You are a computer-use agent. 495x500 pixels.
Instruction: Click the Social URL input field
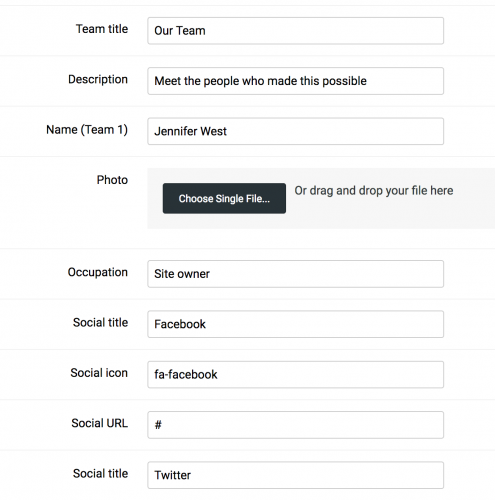[x=295, y=425]
